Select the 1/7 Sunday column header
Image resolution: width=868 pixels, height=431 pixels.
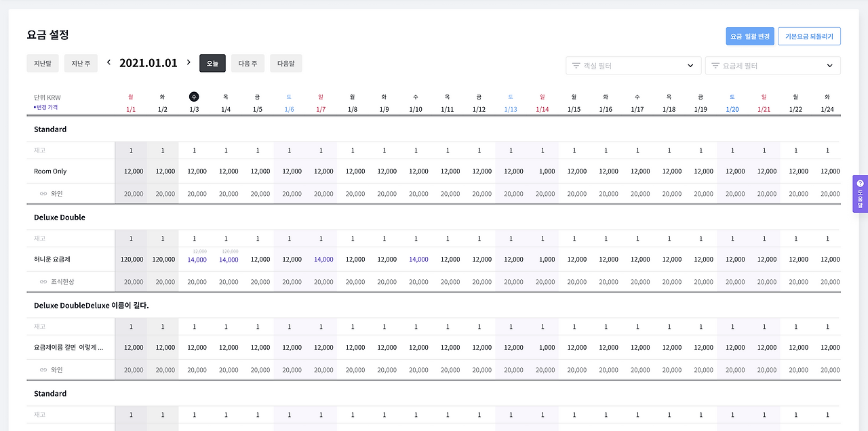coord(321,109)
